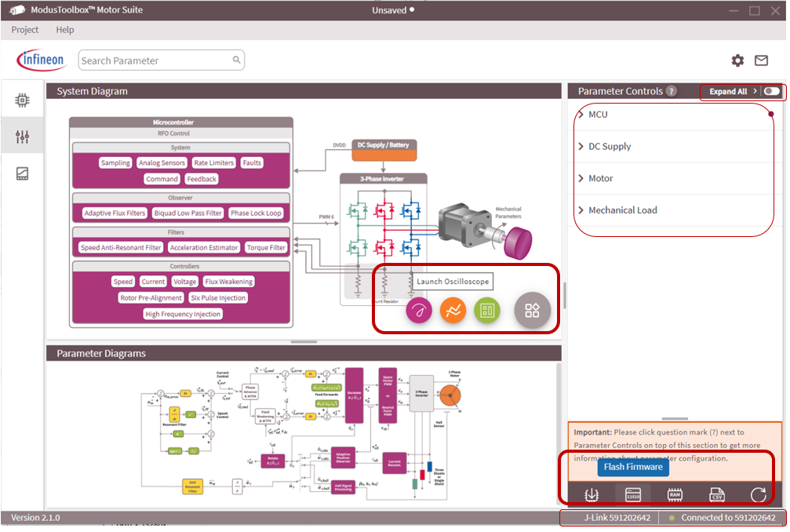Select the Voltage controller block
Image resolution: width=790 pixels, height=532 pixels.
(185, 282)
